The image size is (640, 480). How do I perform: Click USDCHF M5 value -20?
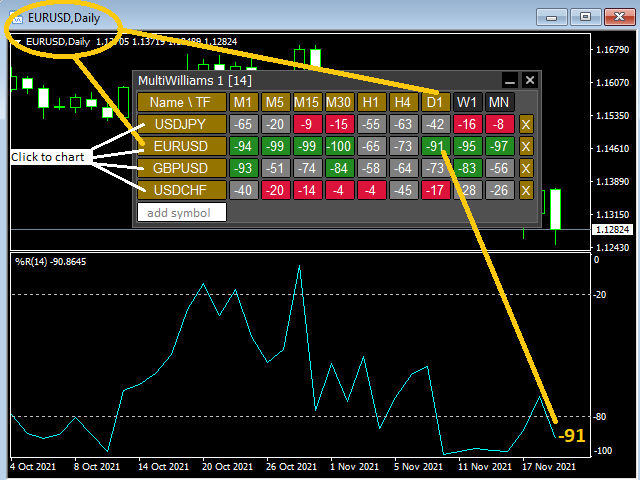pyautogui.click(x=275, y=190)
